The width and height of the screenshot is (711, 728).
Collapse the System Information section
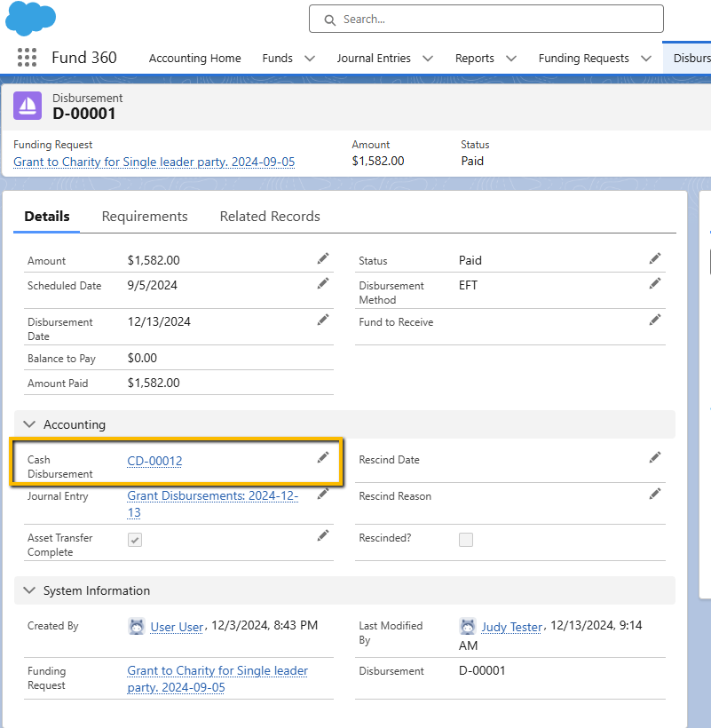click(x=29, y=590)
